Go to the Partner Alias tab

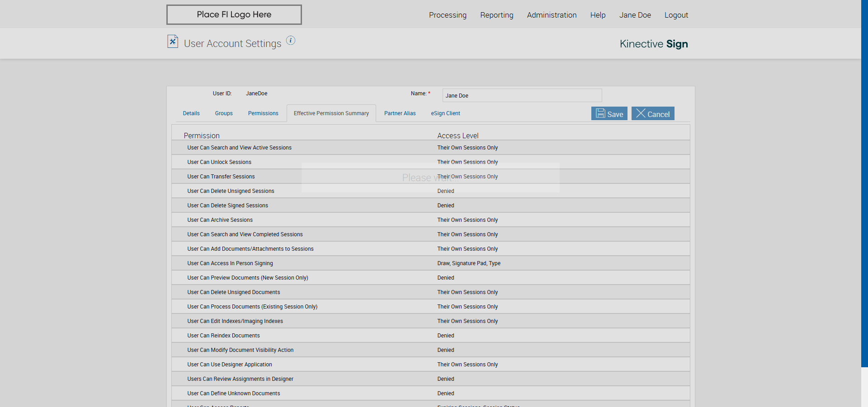[x=400, y=113]
